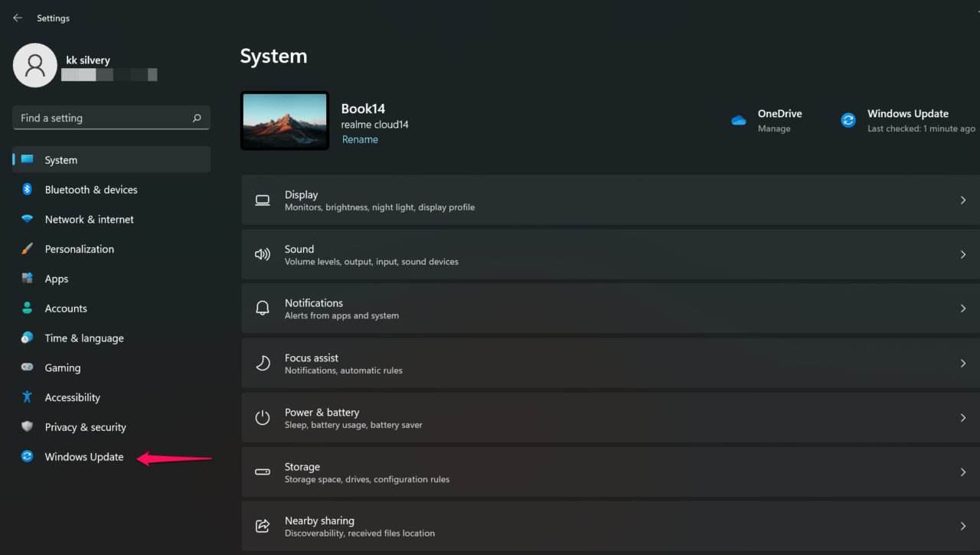This screenshot has width=980, height=555.
Task: Click the Windows Update icon near top right
Action: click(x=848, y=119)
